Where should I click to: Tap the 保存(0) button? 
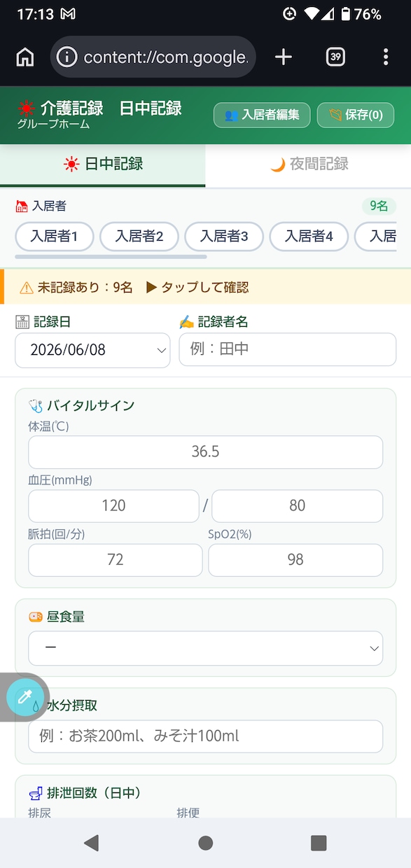click(356, 115)
